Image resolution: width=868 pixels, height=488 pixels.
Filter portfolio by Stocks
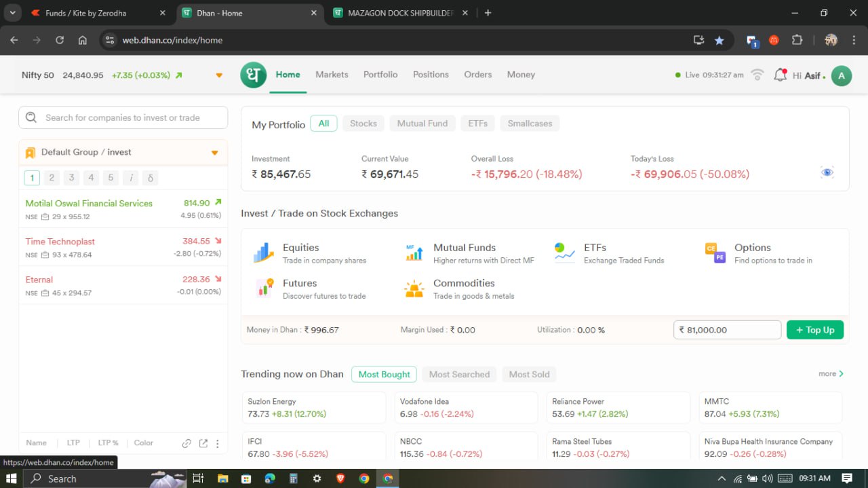coord(363,124)
